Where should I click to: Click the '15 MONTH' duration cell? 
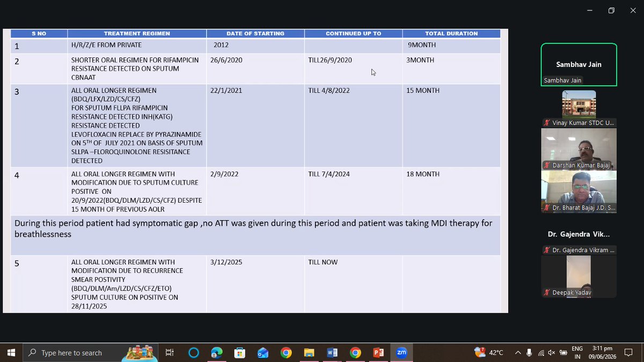pos(451,125)
